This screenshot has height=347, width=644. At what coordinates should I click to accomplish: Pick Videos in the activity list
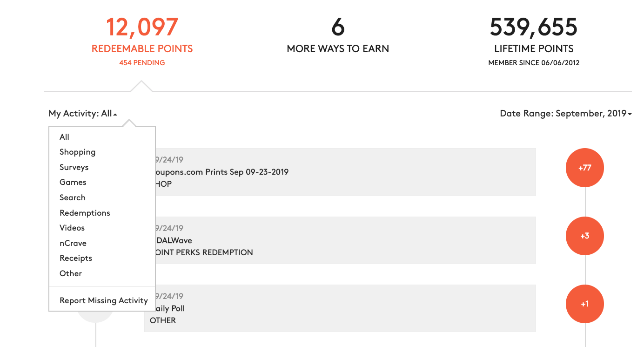coord(72,228)
